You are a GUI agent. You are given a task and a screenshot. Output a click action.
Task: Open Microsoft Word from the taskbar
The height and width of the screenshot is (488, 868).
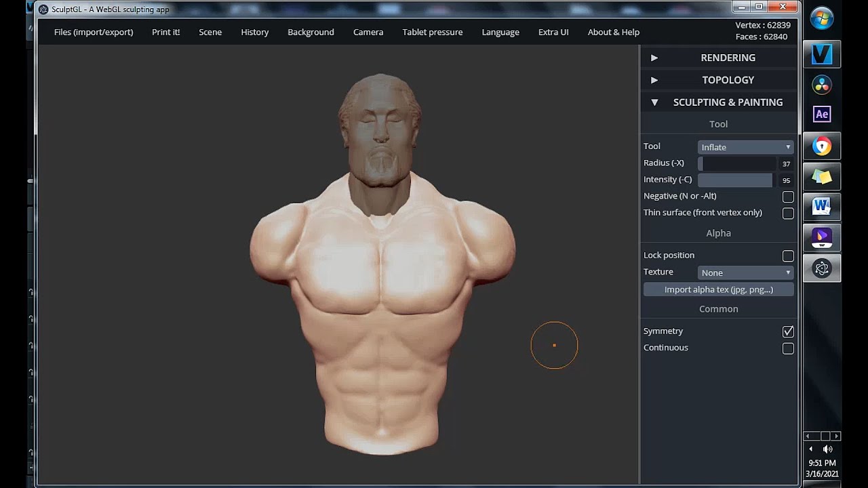point(822,206)
